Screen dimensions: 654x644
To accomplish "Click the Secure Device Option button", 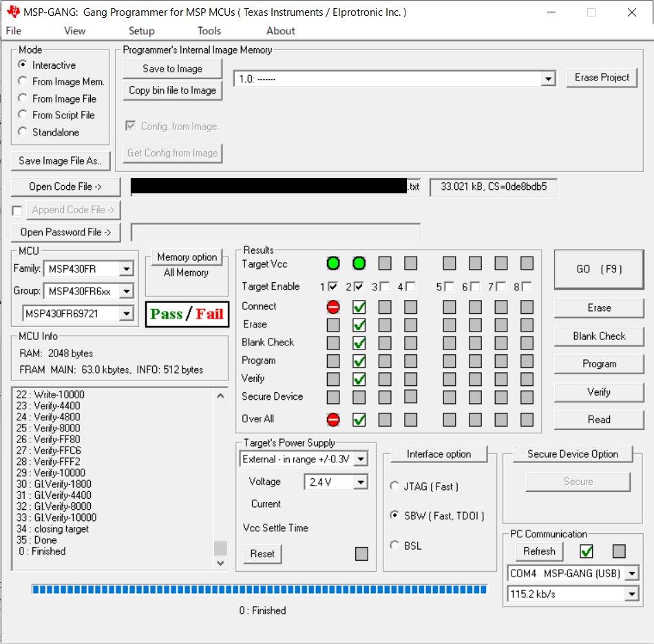I will pos(573,454).
